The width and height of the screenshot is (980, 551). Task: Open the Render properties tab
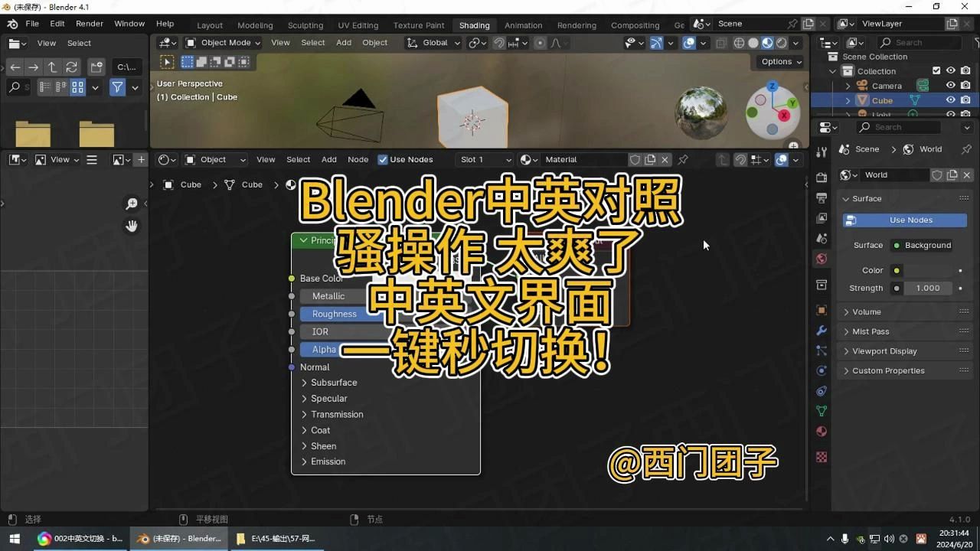point(822,178)
